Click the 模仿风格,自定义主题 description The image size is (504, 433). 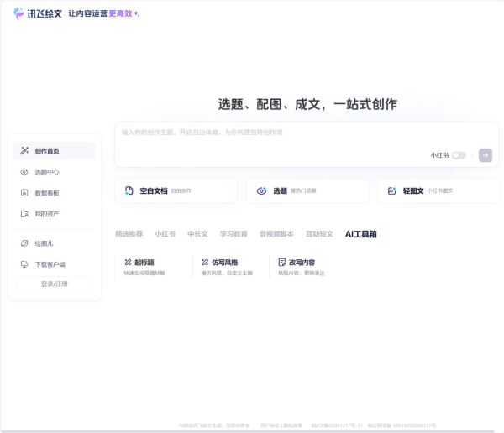point(227,273)
